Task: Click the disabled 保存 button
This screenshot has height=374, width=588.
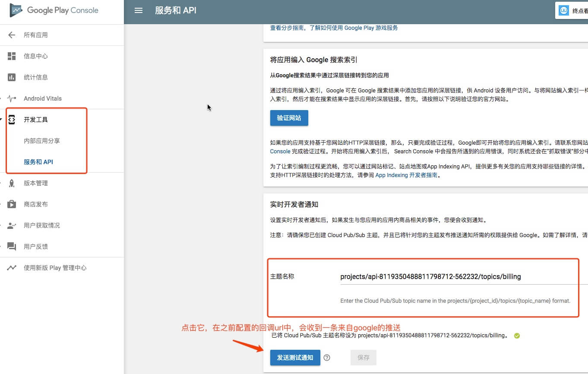Action: (364, 358)
